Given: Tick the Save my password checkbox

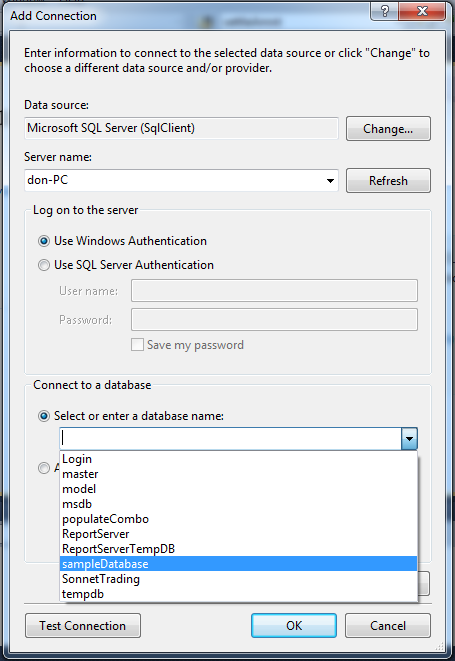Looking at the screenshot, I should point(137,345).
